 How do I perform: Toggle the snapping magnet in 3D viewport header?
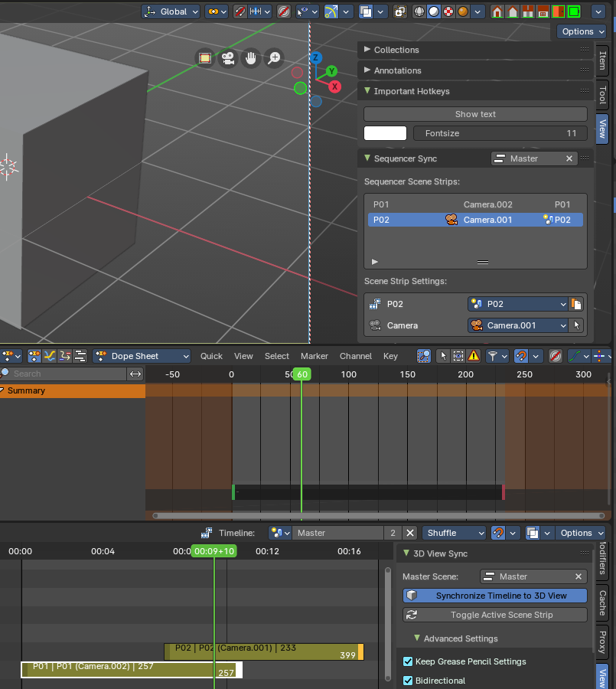(x=240, y=11)
